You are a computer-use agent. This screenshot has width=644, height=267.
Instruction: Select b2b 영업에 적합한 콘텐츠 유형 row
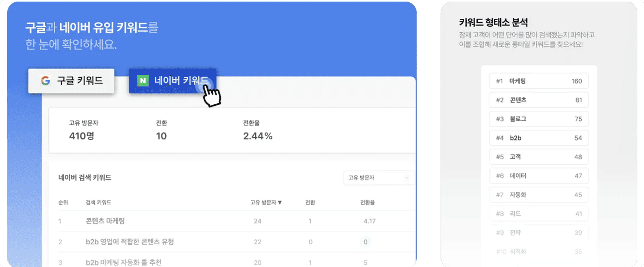(x=236, y=242)
